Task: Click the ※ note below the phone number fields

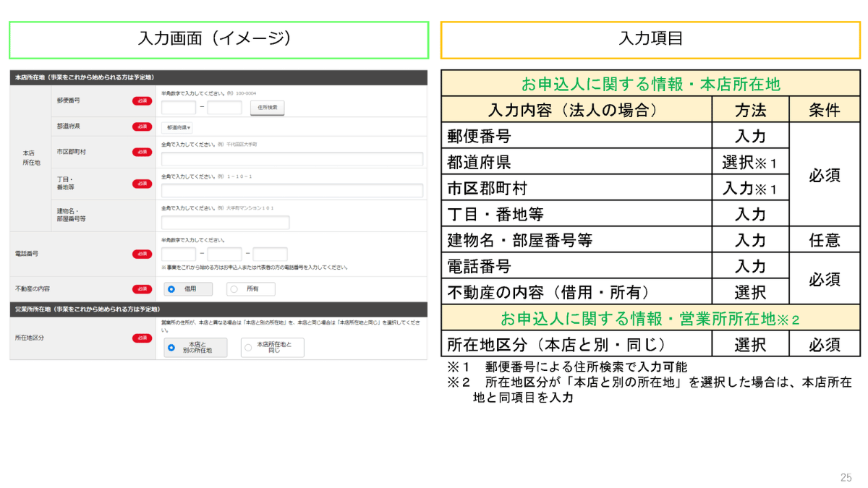Action: pyautogui.click(x=255, y=267)
